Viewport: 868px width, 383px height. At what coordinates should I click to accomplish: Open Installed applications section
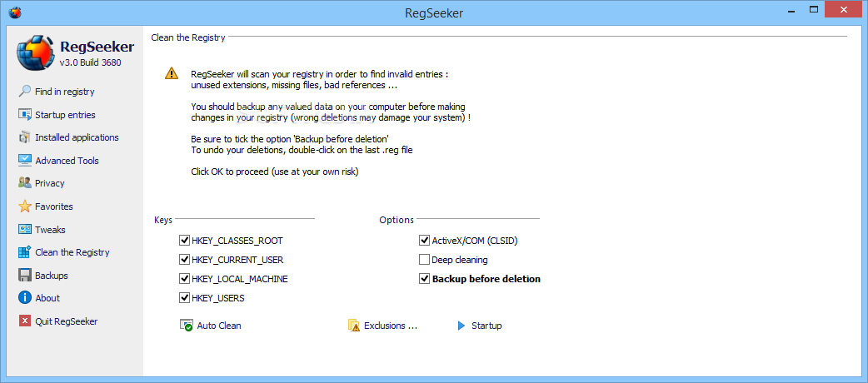point(77,137)
